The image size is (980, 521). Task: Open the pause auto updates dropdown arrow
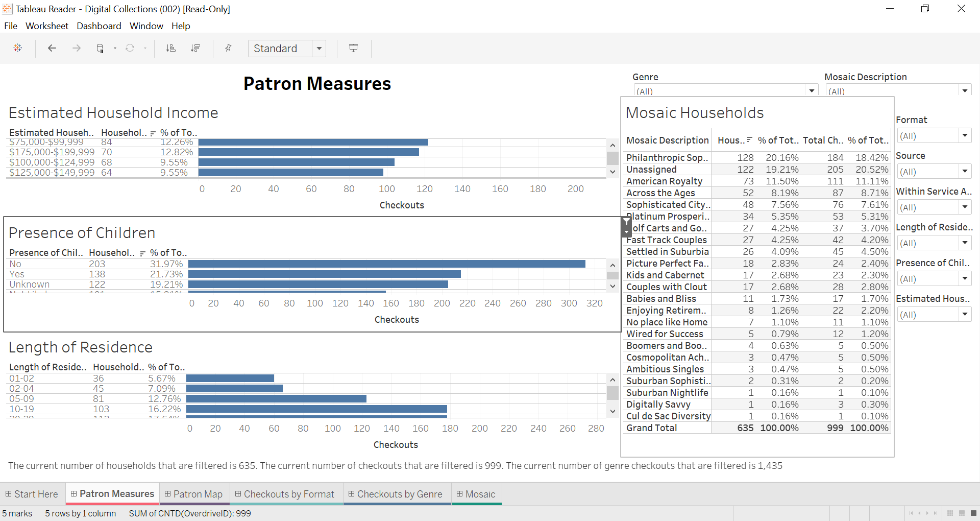[x=115, y=49]
